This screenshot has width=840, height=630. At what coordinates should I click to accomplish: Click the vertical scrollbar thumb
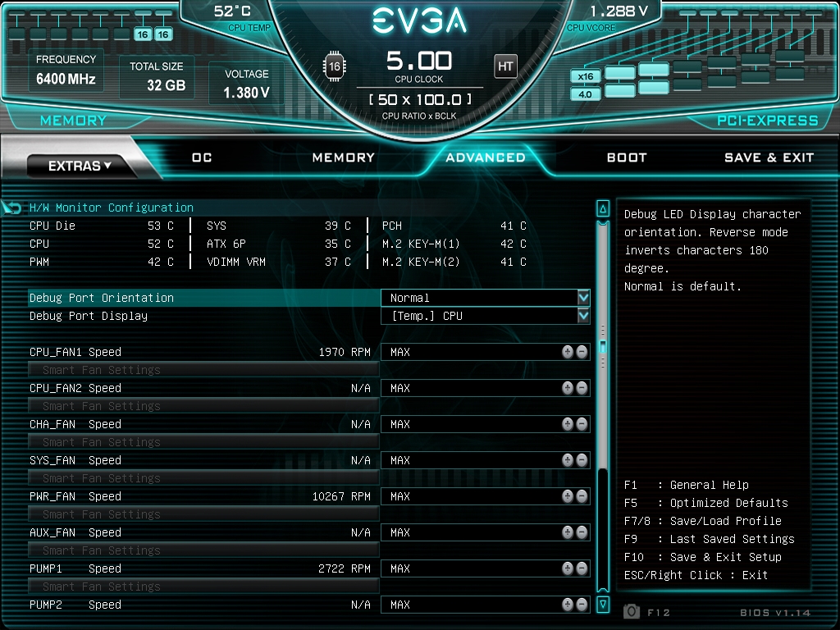[x=603, y=346]
